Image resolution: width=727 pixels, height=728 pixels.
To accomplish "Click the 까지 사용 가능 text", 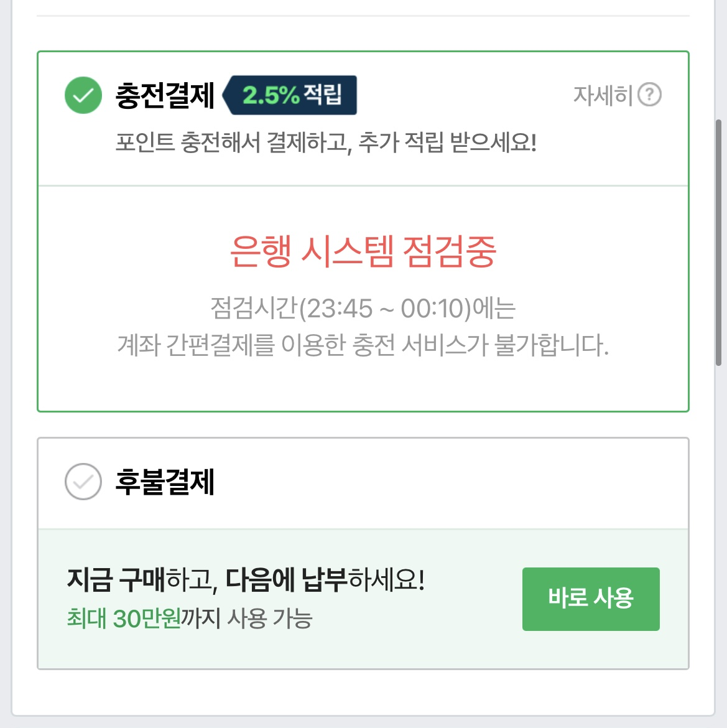I will [247, 618].
